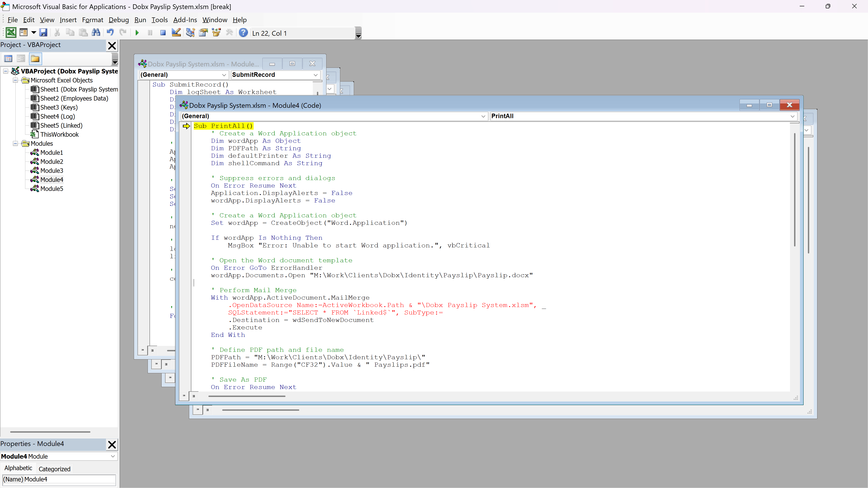Open the Debug menu
868x488 pixels.
click(x=119, y=20)
